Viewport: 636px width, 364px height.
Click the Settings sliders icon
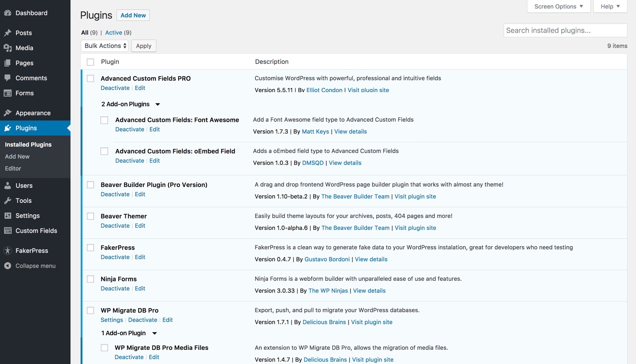click(x=8, y=216)
